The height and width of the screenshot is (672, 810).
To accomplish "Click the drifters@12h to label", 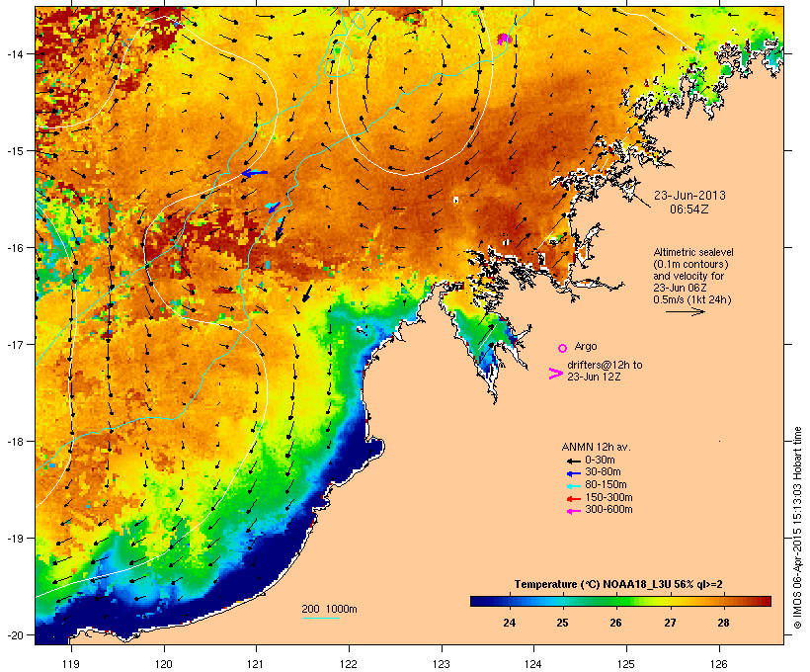I will (x=605, y=365).
